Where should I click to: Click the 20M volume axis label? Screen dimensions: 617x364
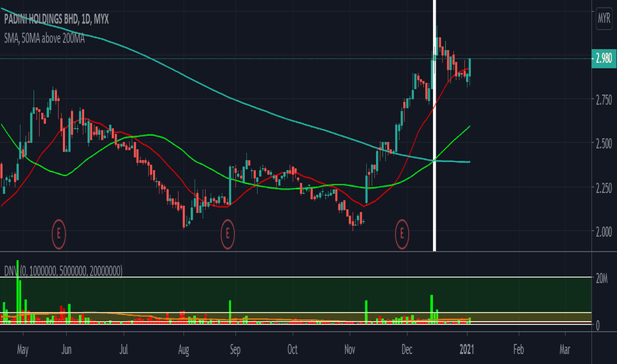click(x=603, y=279)
